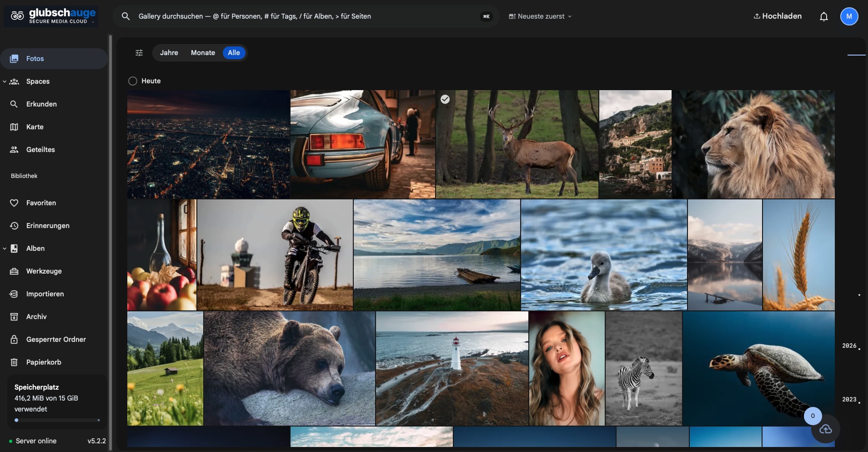
Task: Open the baby swan photo
Action: click(604, 255)
